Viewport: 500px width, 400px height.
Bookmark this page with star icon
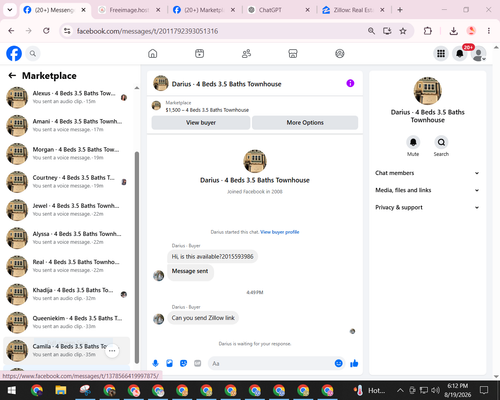pyautogui.click(x=403, y=31)
